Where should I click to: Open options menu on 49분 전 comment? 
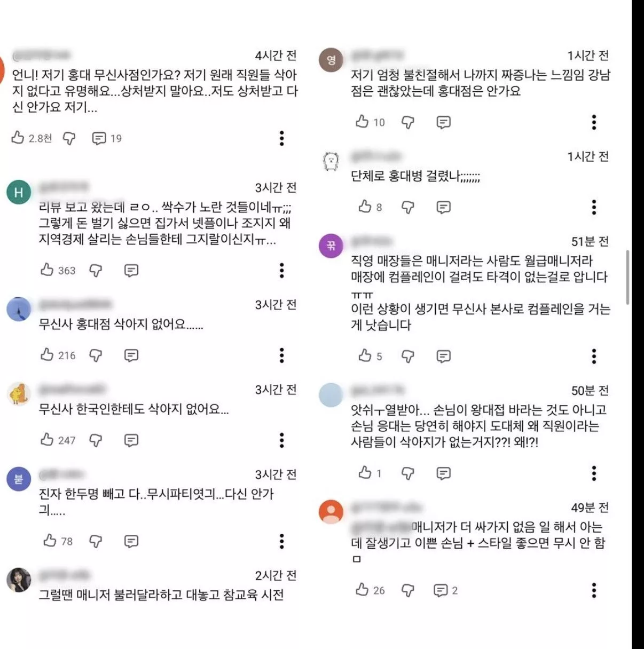(594, 590)
